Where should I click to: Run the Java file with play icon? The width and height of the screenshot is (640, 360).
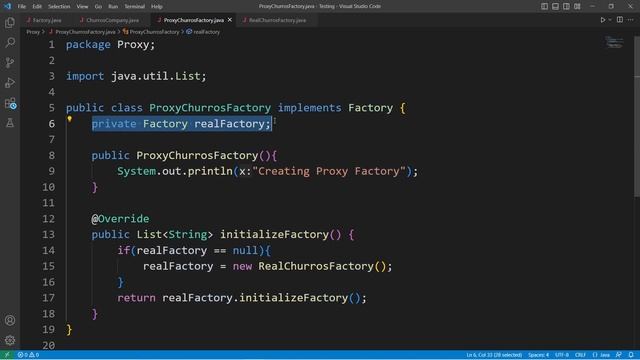(602, 20)
